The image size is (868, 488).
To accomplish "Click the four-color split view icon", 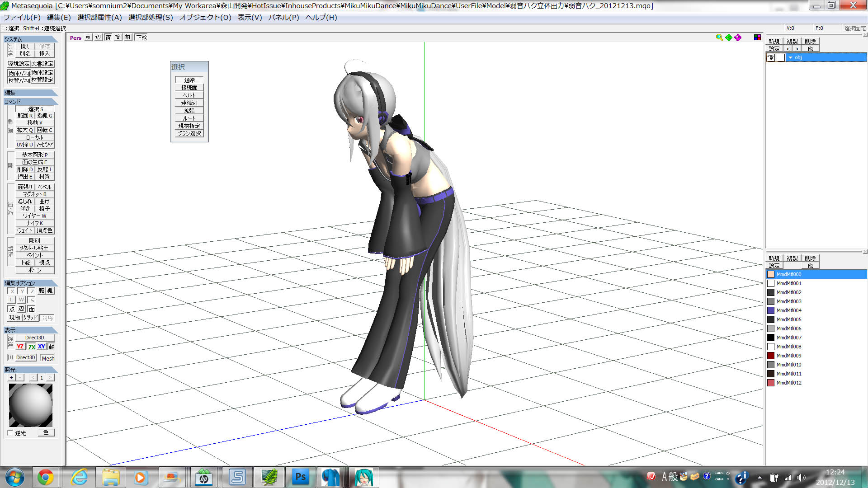I will [757, 37].
